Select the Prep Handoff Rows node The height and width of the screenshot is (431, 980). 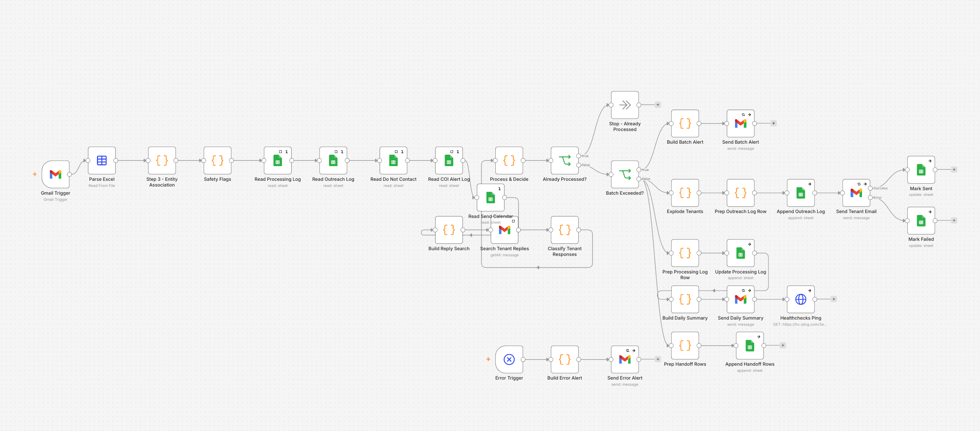(x=685, y=345)
